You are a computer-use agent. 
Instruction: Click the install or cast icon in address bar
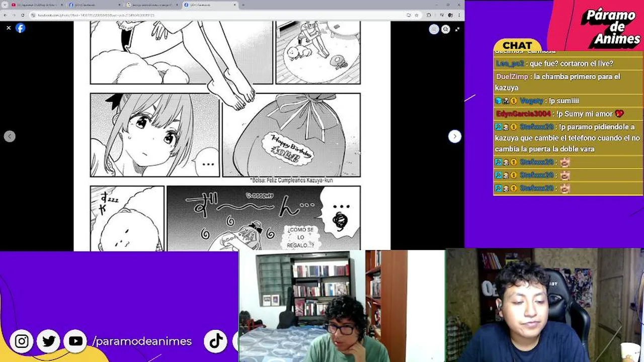pyautogui.click(x=408, y=16)
